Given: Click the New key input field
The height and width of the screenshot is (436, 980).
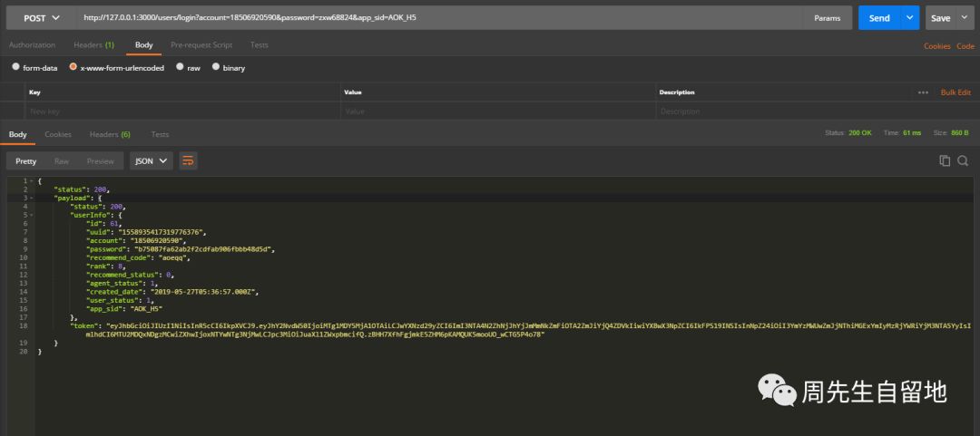Looking at the screenshot, I should pyautogui.click(x=181, y=111).
